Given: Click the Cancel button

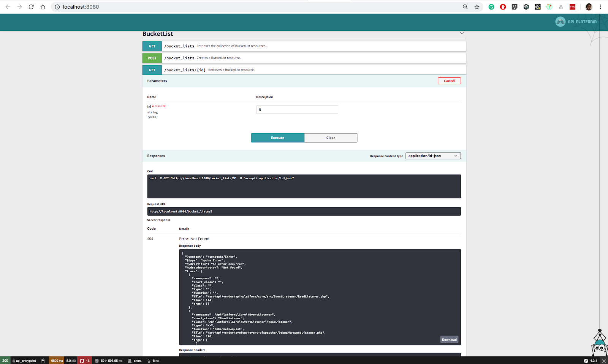Looking at the screenshot, I should [449, 81].
